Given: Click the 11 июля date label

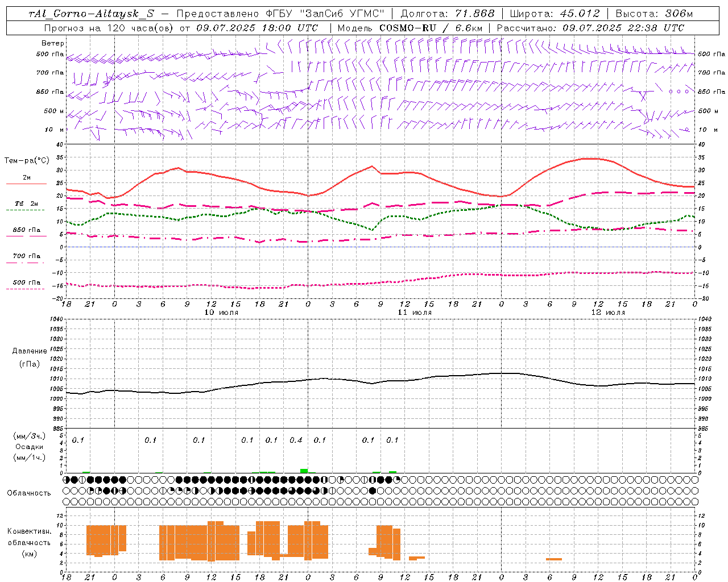Looking at the screenshot, I should point(414,313).
